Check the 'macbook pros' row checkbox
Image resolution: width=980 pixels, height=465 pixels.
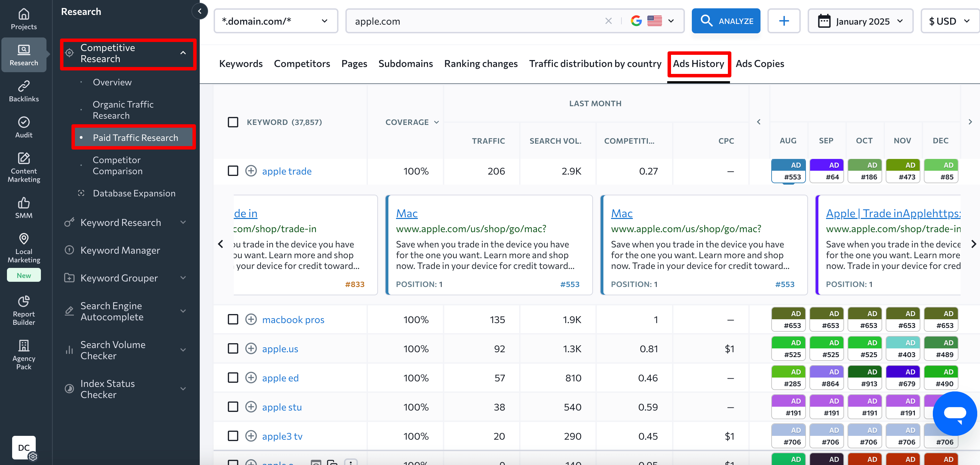click(233, 319)
